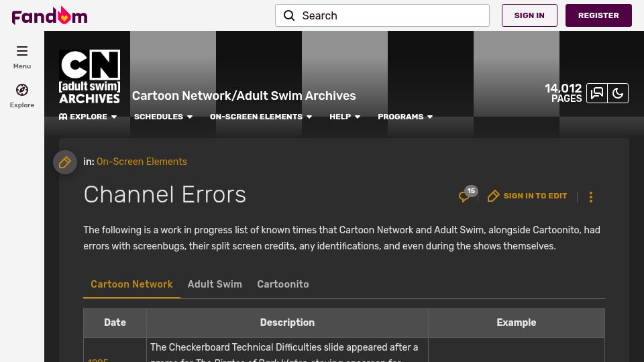Click the Channel Errors page heading
The height and width of the screenshot is (362, 644).
[x=165, y=194]
